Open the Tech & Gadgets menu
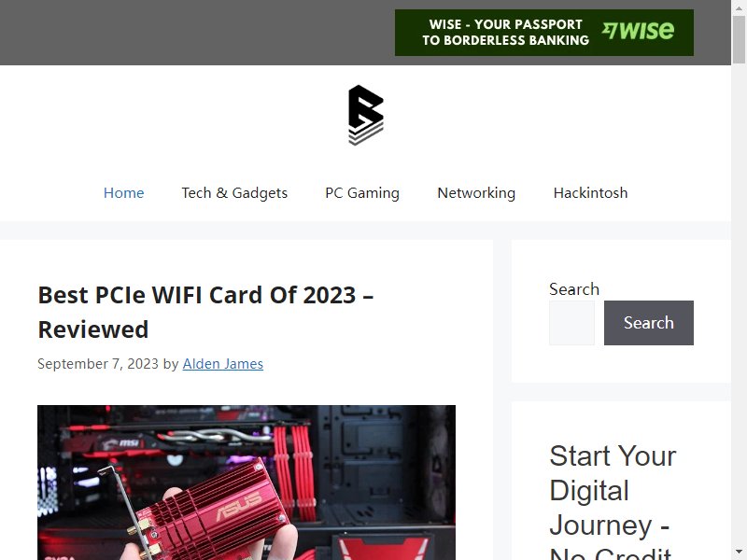This screenshot has height=560, width=747. click(234, 193)
